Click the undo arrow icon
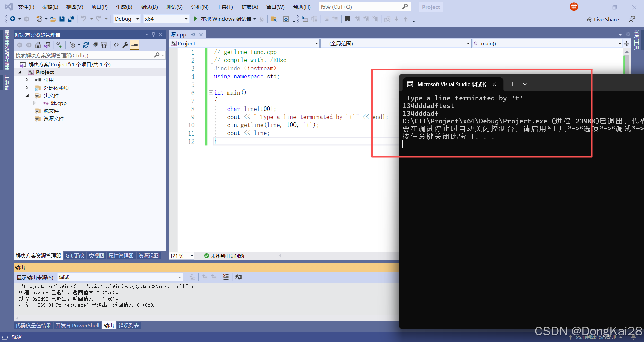Image resolution: width=644 pixels, height=342 pixels. 84,19
